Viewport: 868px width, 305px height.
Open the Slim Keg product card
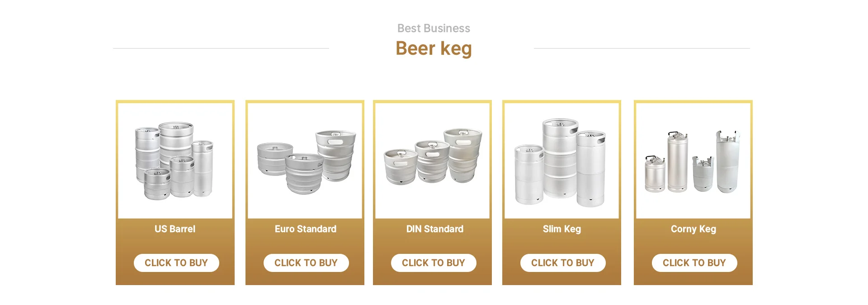pyautogui.click(x=561, y=192)
